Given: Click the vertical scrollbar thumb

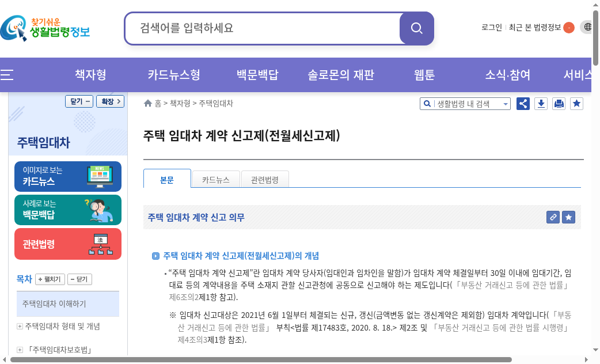Looking at the screenshot, I should click(595, 38).
